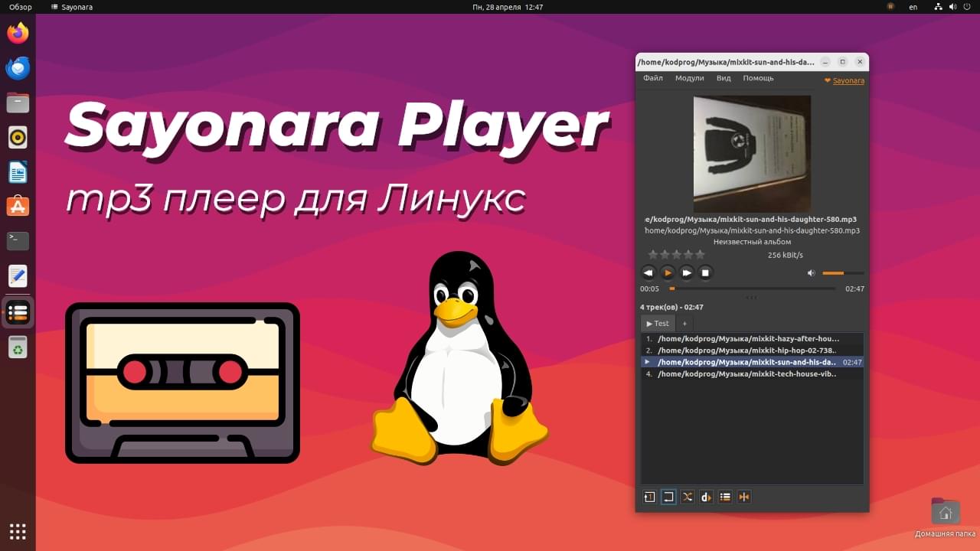Open the Домашняя папка desktop folder
Image resolution: width=980 pixels, height=551 pixels.
pyautogui.click(x=946, y=518)
